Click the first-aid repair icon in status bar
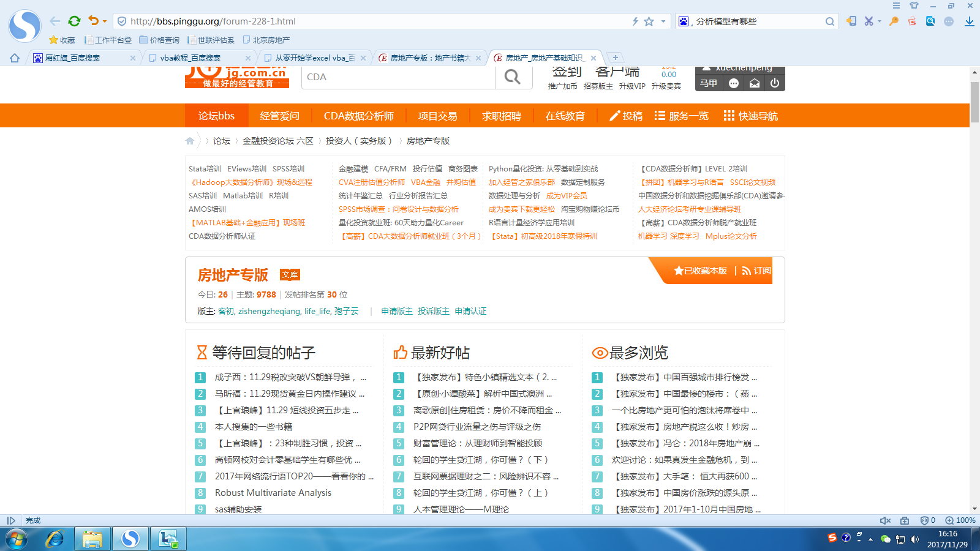 [x=905, y=520]
